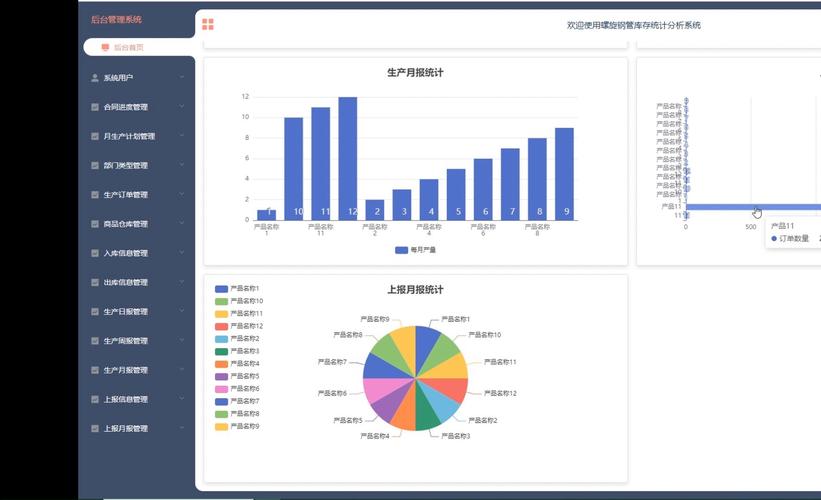The image size is (821, 500).
Task: Click the tallest bar labelled 12
Action: [348, 159]
